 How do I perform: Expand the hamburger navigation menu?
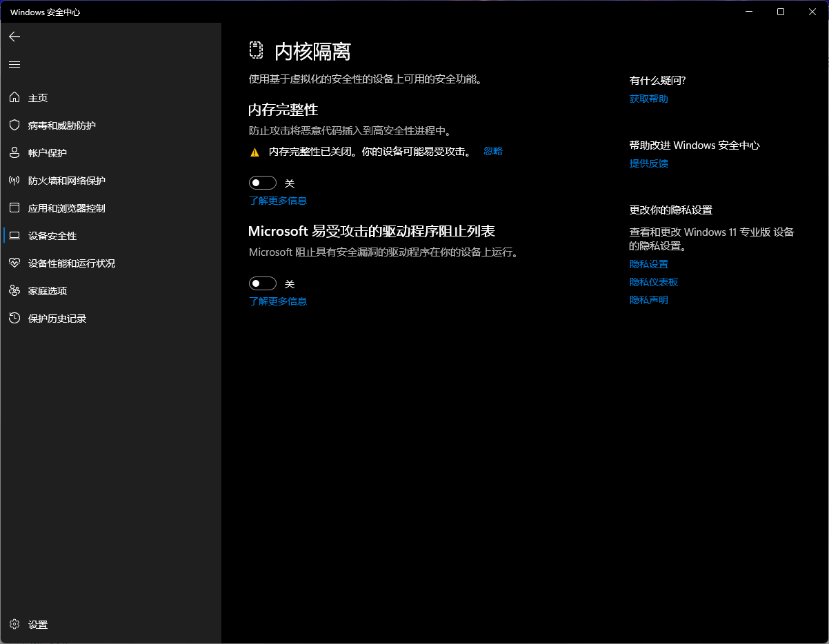pos(14,64)
